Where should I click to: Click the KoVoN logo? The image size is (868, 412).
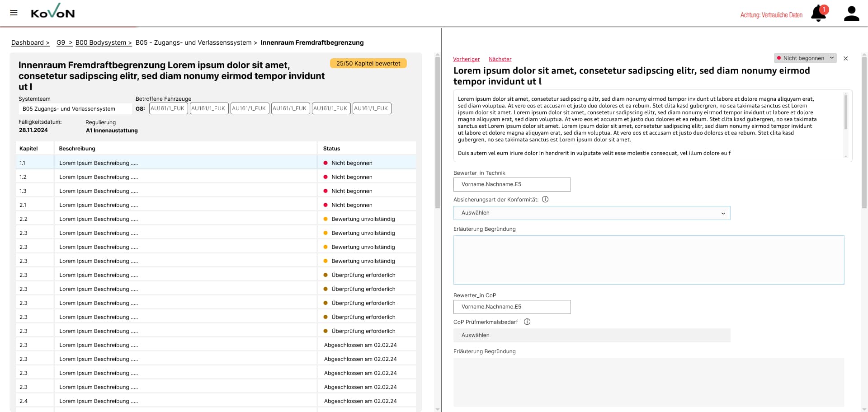coord(52,12)
